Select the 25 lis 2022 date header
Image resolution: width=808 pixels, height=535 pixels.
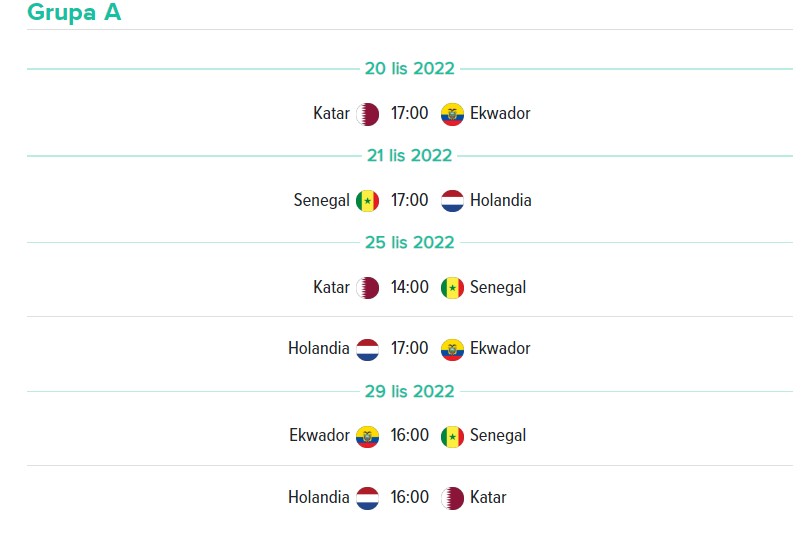(x=410, y=243)
